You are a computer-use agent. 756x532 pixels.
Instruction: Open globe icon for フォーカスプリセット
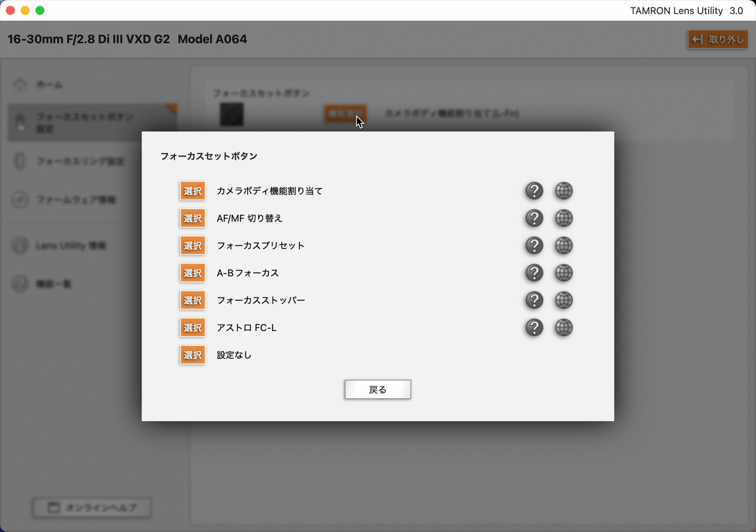(563, 245)
